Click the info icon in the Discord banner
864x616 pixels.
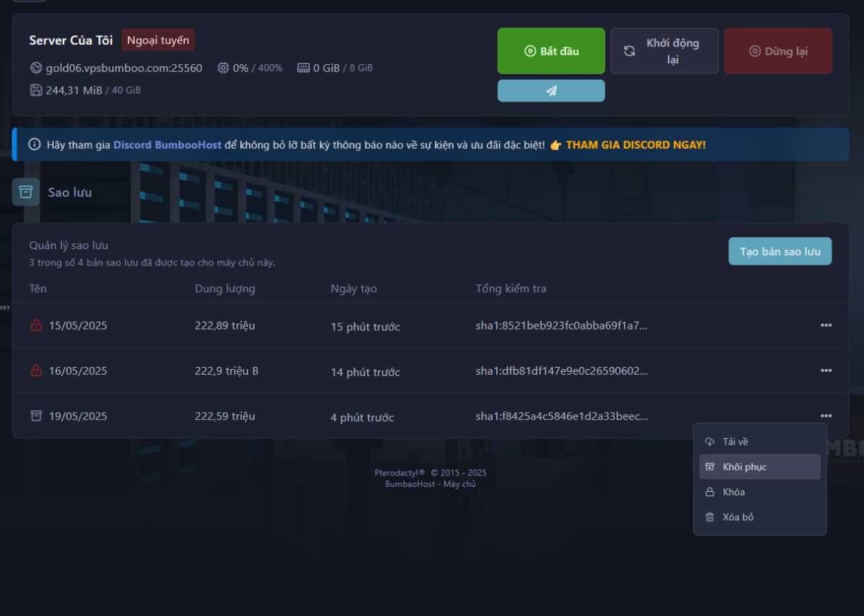point(34,144)
